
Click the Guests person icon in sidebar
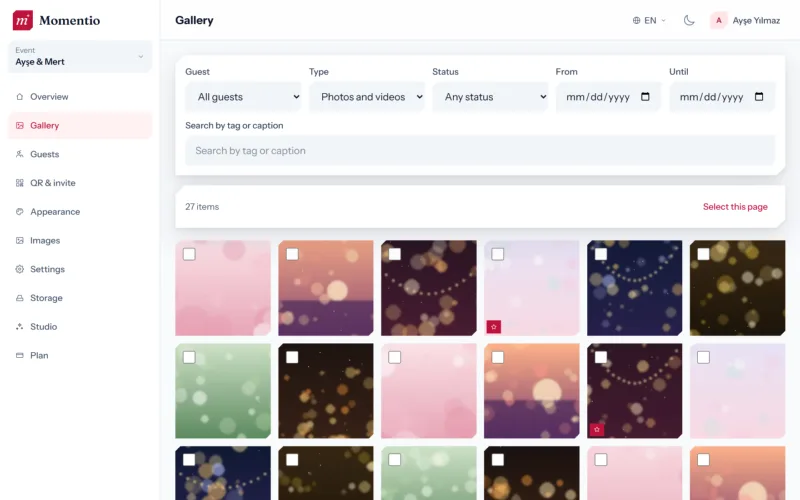click(19, 154)
